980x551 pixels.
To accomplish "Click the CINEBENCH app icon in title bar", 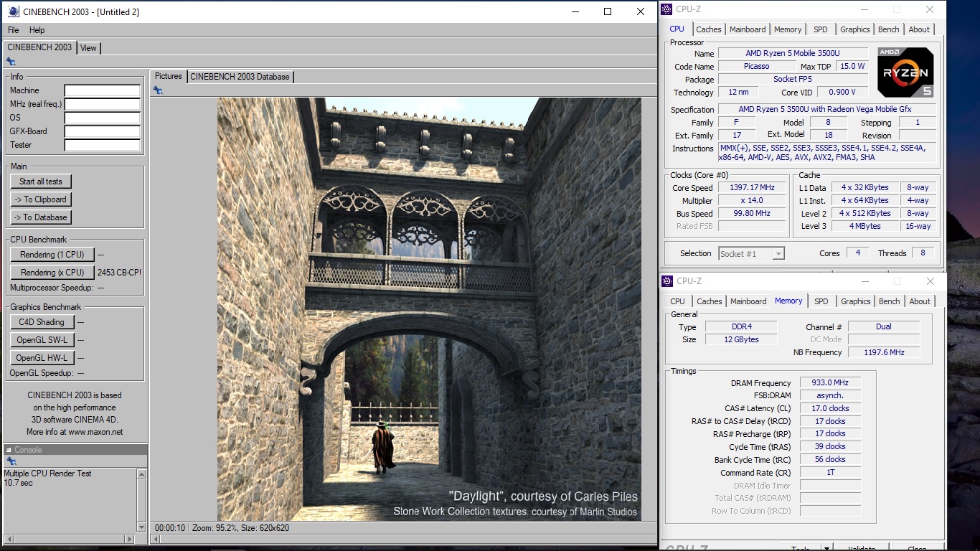I will (x=12, y=11).
